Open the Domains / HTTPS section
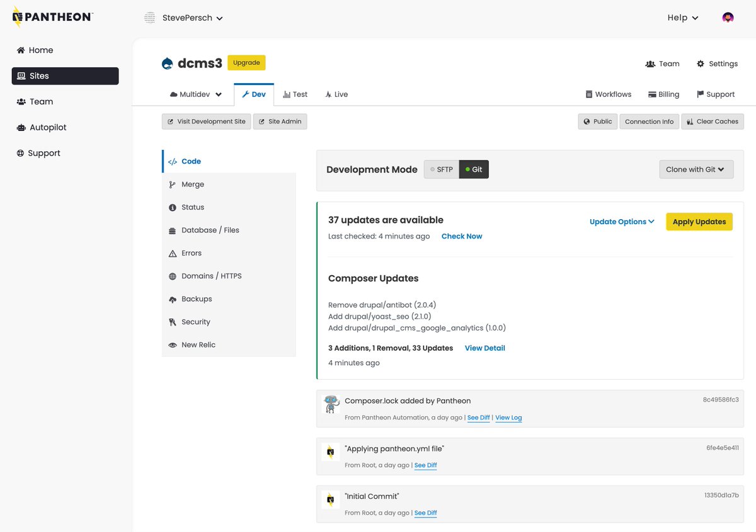Viewport: 756px width, 532px height. [x=229, y=276]
